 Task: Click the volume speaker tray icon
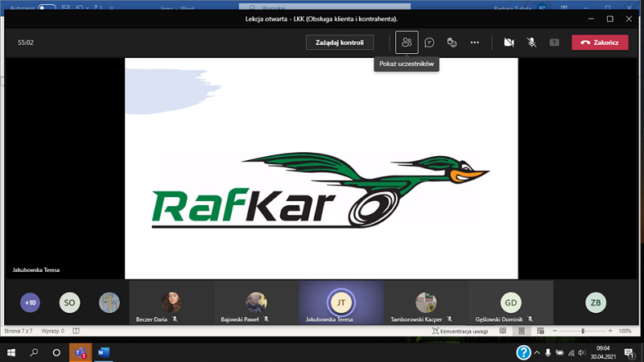click(x=581, y=352)
